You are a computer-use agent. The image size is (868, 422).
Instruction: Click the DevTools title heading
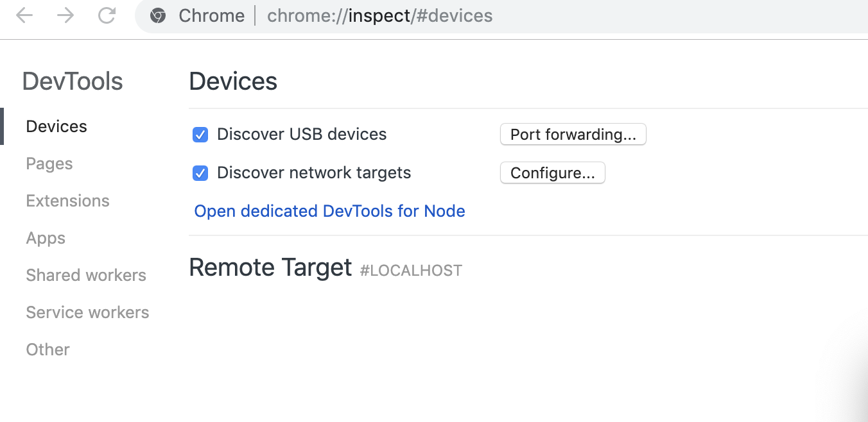coord(72,81)
